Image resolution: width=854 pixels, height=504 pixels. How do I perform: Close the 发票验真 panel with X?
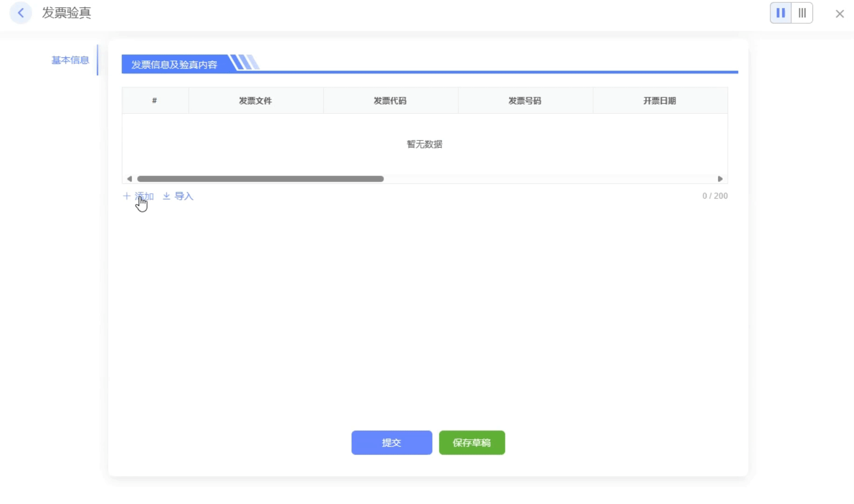[x=840, y=14]
